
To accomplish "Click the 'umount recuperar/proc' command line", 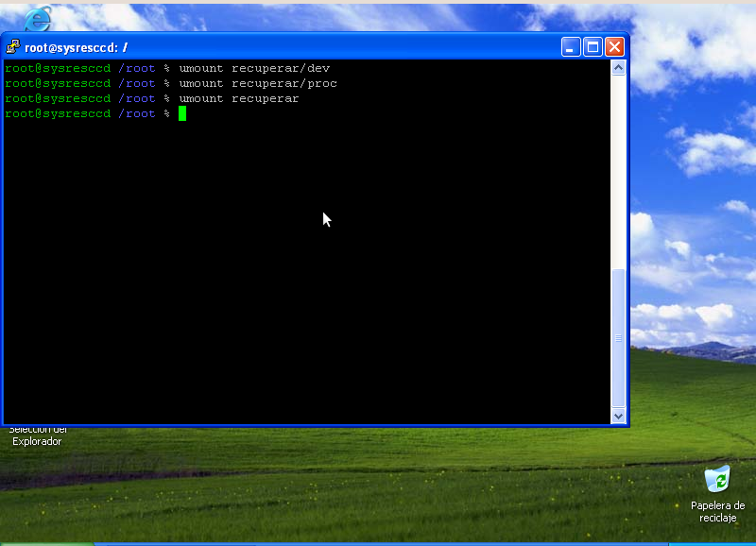I will [258, 83].
